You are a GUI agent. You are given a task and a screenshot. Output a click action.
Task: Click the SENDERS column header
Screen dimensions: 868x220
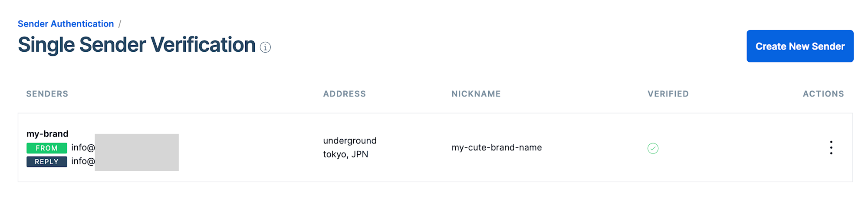tap(47, 94)
